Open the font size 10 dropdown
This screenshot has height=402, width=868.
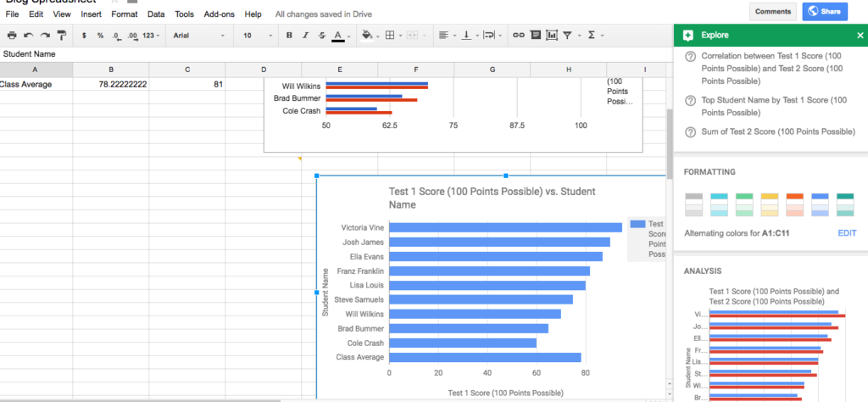258,36
